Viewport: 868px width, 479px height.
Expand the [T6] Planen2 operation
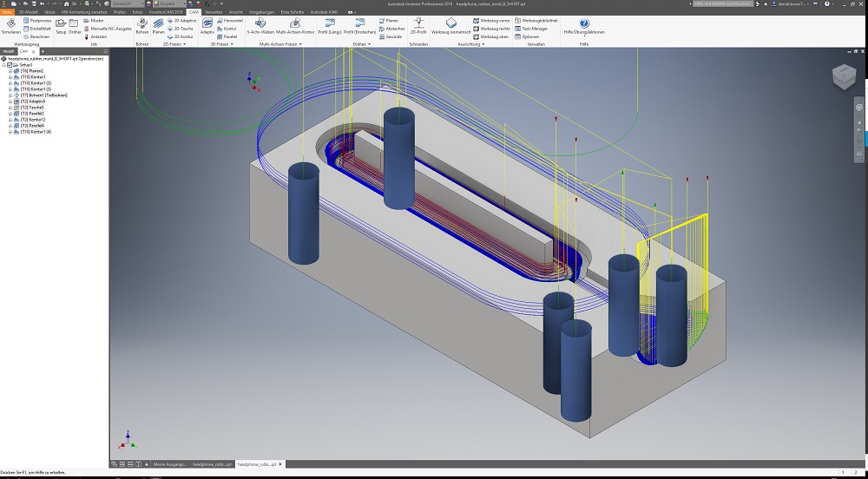10,71
